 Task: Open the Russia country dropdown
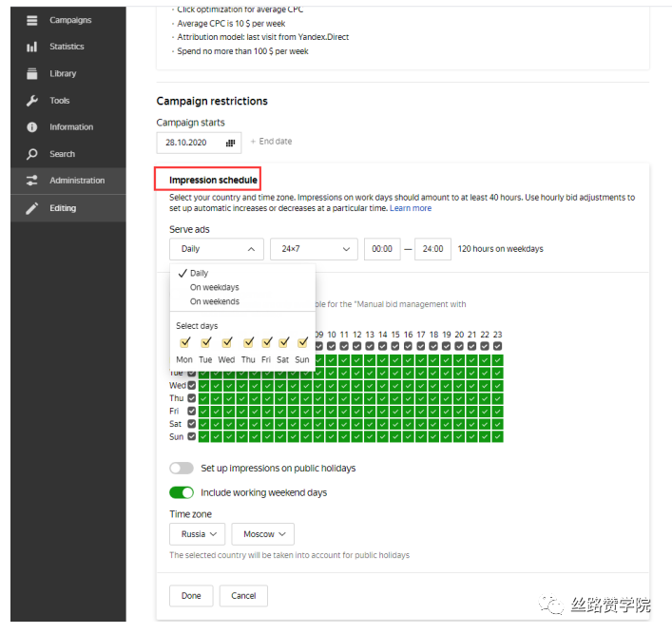tap(197, 534)
